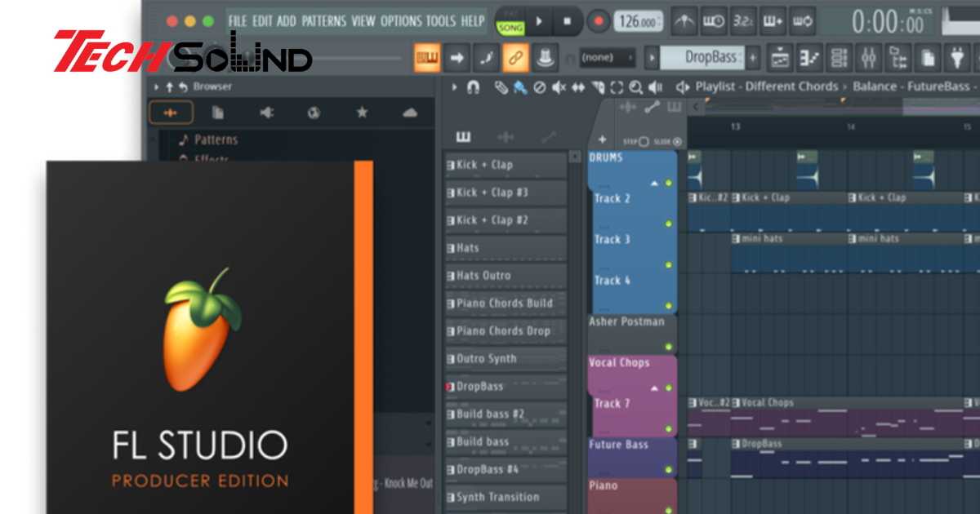Toggle the SLIDE option in Playlist
This screenshot has width=980, height=514.
click(x=668, y=141)
